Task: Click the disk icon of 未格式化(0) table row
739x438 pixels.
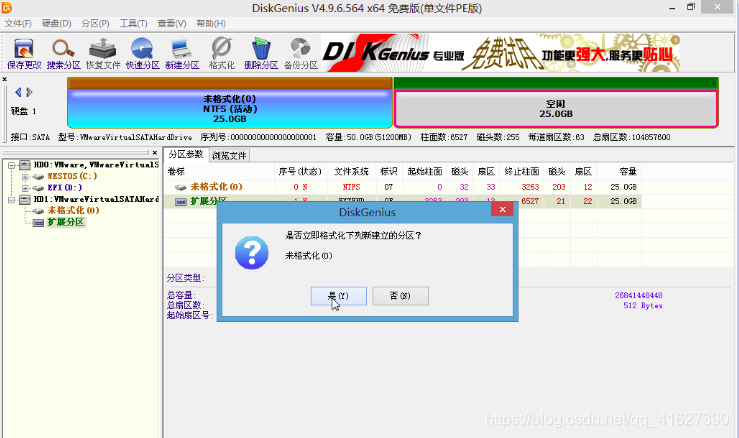Action: tap(181, 187)
